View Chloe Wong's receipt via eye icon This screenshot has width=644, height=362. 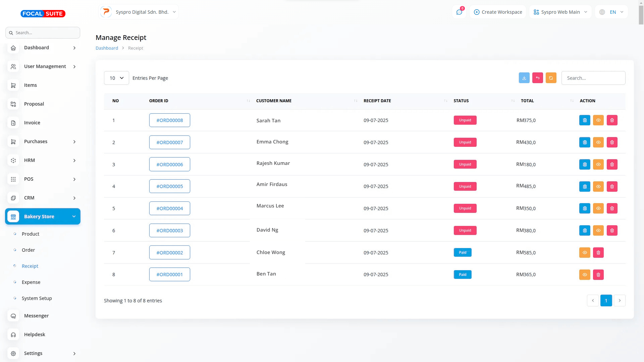click(x=585, y=253)
